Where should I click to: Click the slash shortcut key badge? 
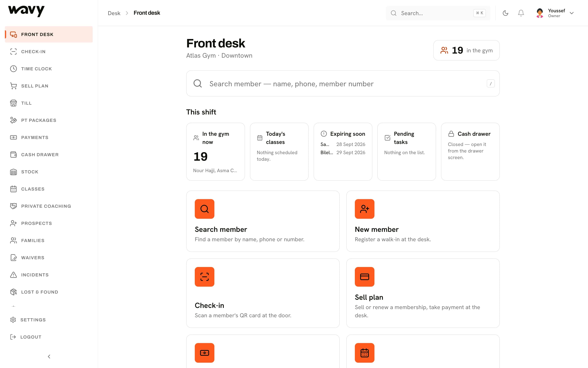(491, 83)
